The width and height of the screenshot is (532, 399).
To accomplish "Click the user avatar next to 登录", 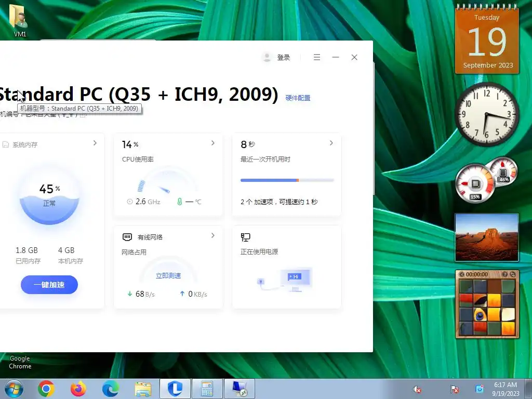I will point(267,57).
